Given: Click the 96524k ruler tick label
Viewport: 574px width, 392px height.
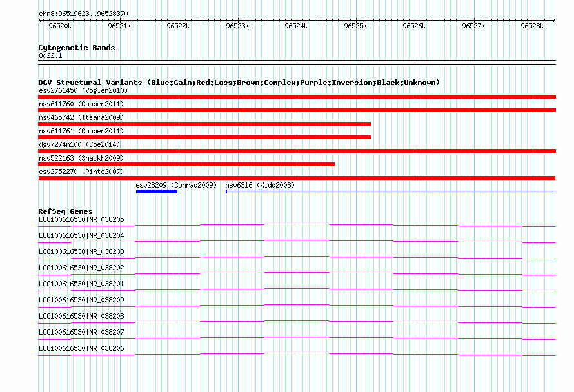Looking at the screenshot, I should coord(296,26).
